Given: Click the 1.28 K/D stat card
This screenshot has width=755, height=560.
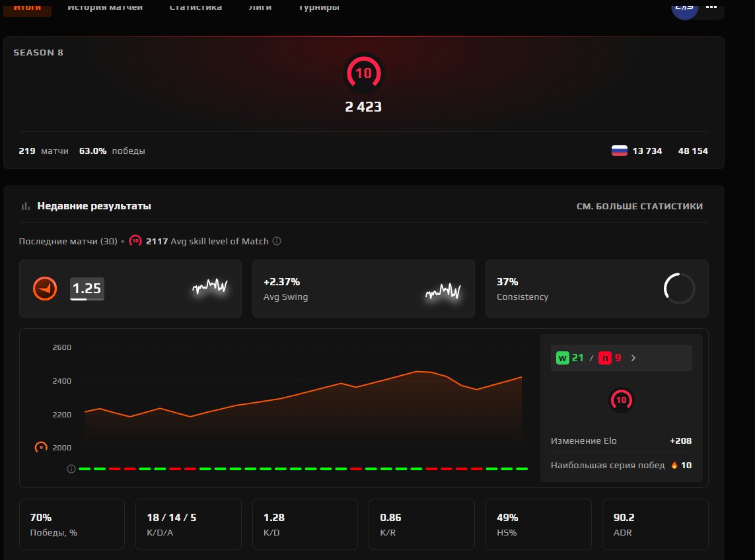Looking at the screenshot, I should pos(305,524).
